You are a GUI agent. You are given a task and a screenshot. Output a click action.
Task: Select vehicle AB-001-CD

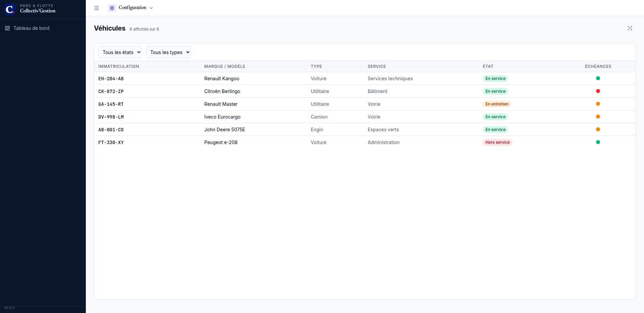tap(111, 130)
